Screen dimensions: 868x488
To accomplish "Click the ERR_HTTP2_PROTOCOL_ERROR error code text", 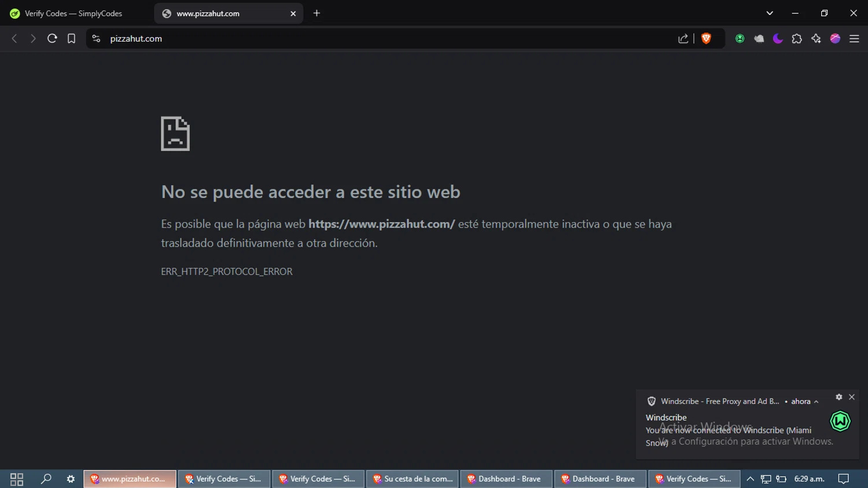I will [227, 271].
